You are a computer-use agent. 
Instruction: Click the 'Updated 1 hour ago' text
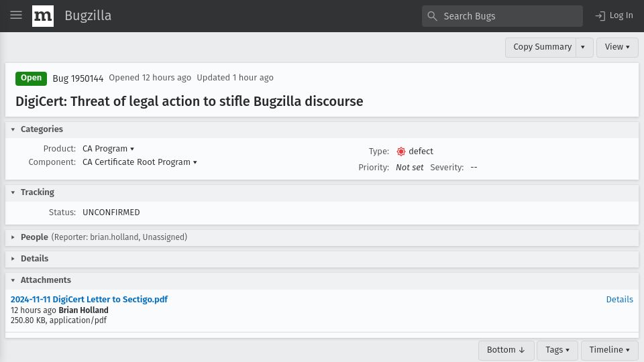point(235,78)
